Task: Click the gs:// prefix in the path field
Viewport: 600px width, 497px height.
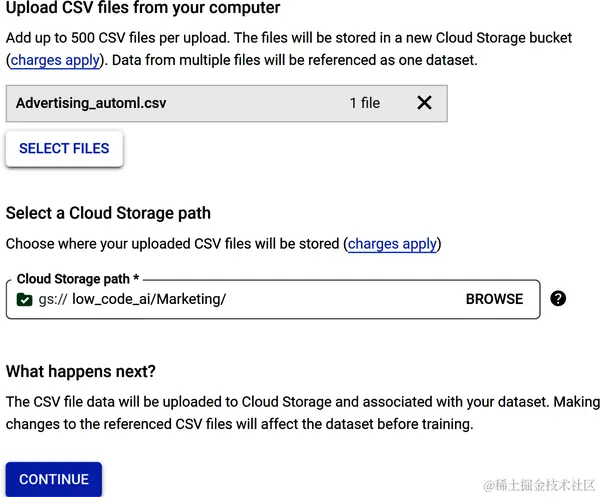Action: (x=52, y=299)
